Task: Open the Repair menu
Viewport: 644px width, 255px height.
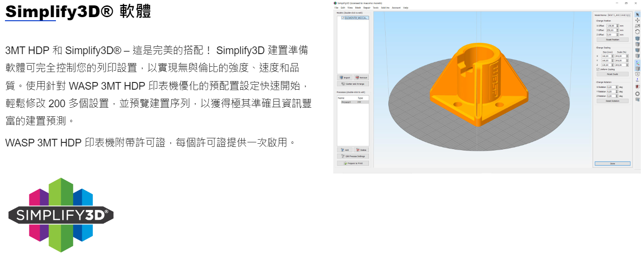Action: point(367,8)
